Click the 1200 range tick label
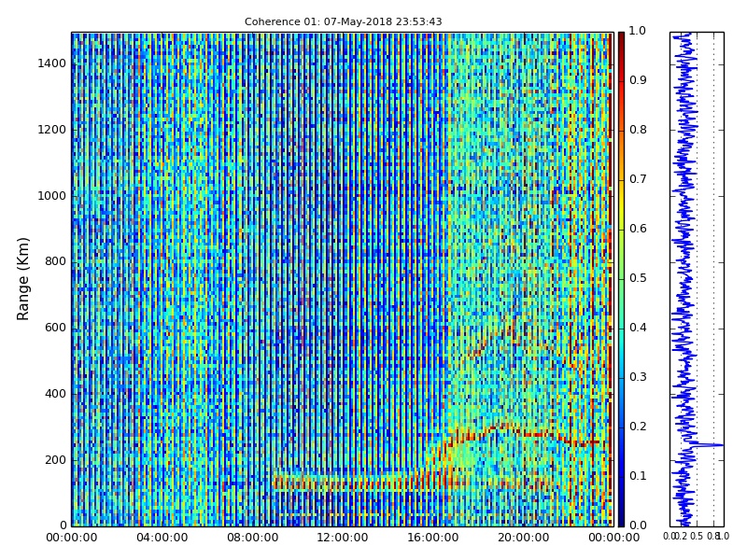 [52, 130]
